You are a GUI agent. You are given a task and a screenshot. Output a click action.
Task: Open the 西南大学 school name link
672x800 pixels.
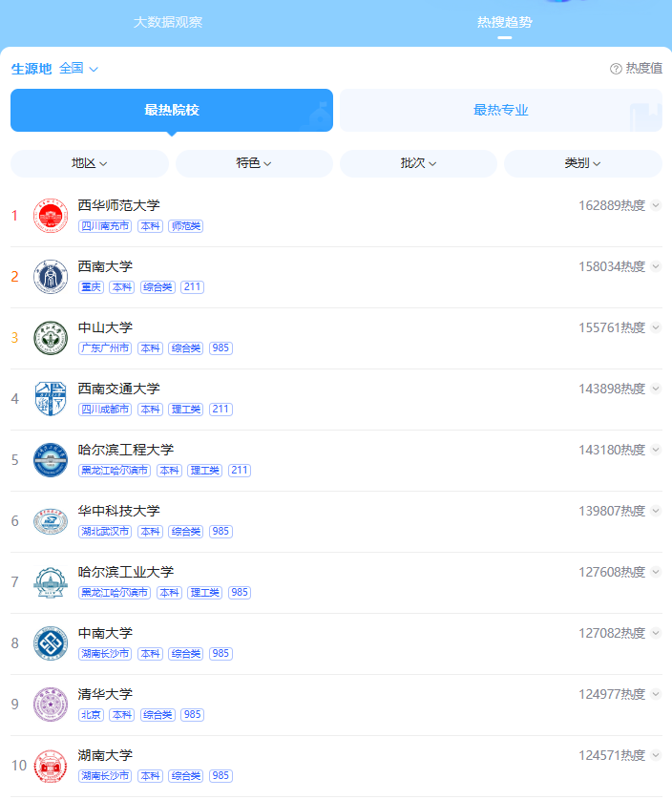[105, 266]
